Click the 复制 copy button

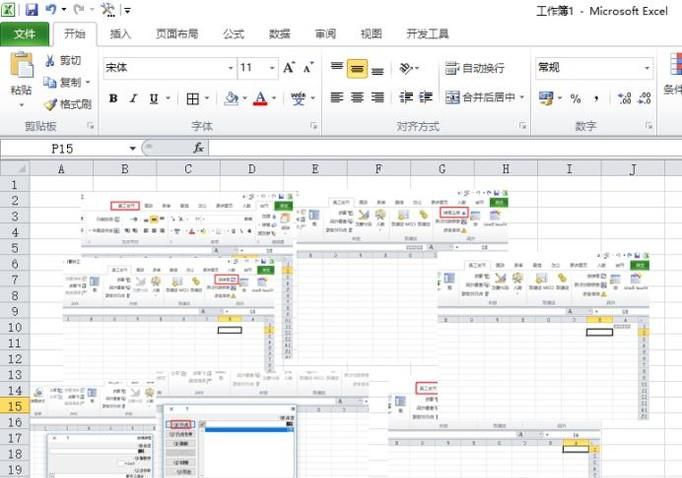64,82
